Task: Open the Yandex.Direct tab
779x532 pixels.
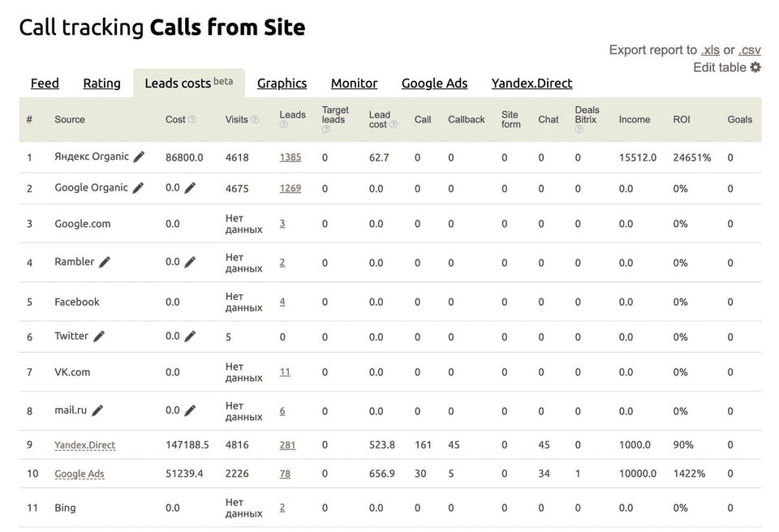Action: 532,83
